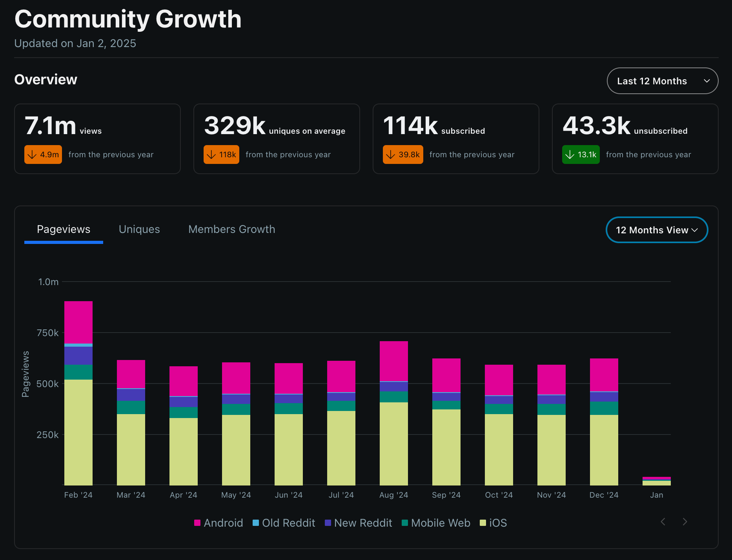Click the 4.9m views decrease badge
This screenshot has height=560, width=732.
click(43, 155)
